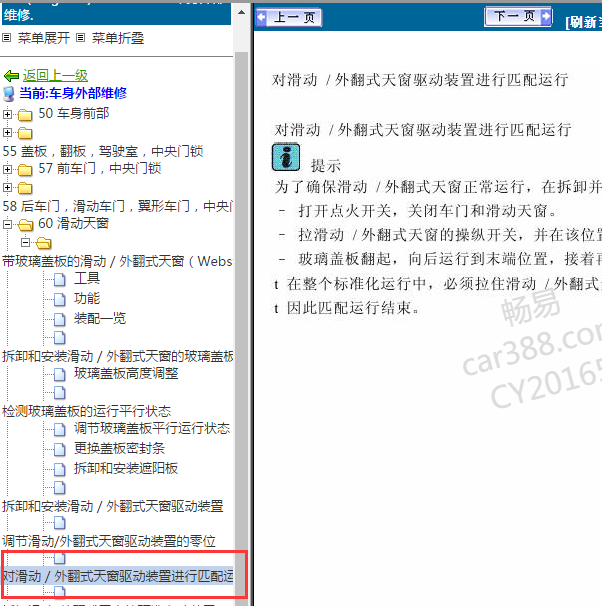Click 菜单展开 to expand all menus
The height and width of the screenshot is (606, 602).
44,38
